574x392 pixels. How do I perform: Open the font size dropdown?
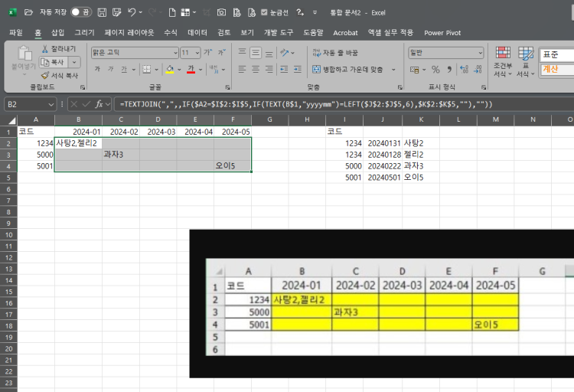click(x=196, y=53)
